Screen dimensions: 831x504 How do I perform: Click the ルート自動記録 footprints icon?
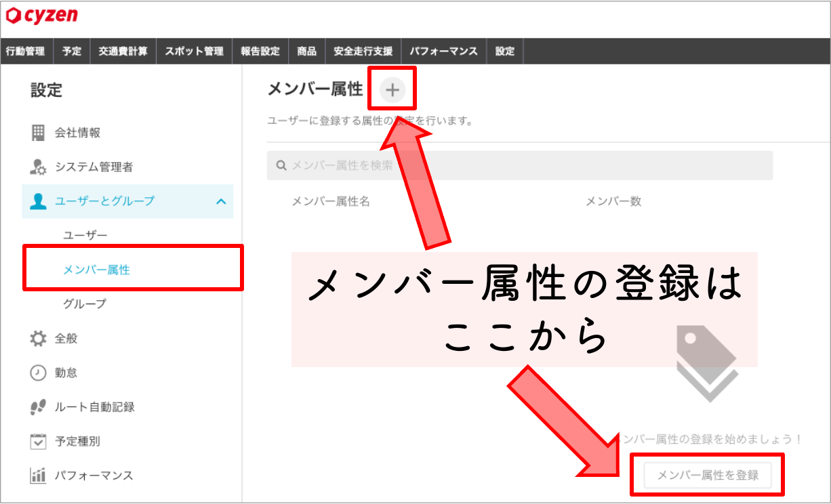tap(39, 407)
